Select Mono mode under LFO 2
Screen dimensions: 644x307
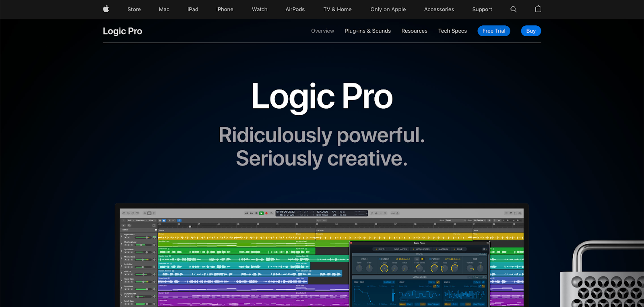[x=402, y=304]
